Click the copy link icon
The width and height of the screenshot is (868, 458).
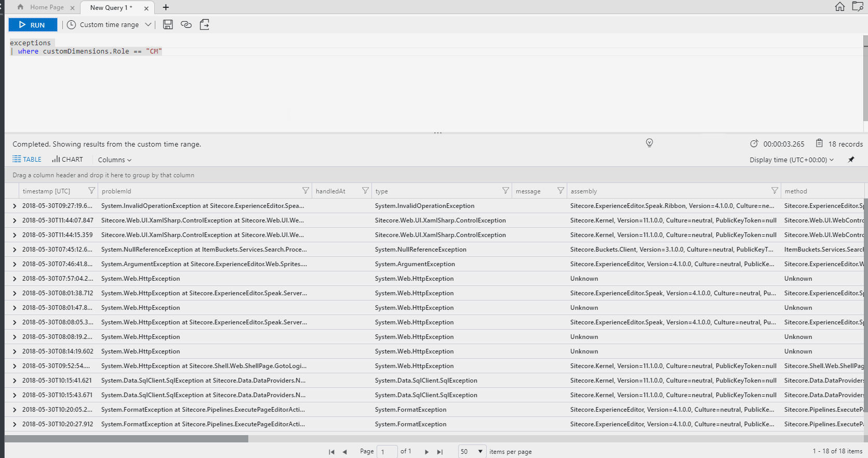coord(186,24)
